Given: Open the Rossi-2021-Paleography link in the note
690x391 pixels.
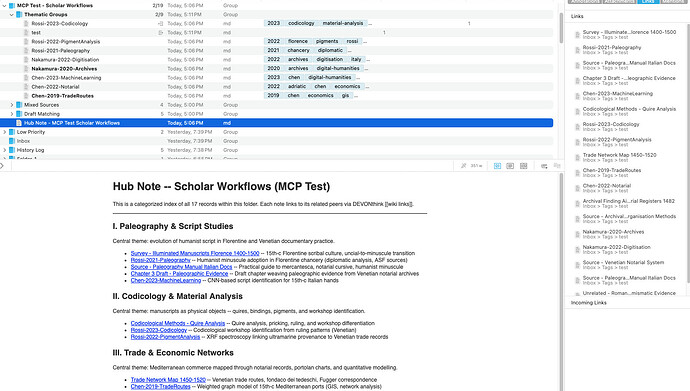Looking at the screenshot, I should [x=161, y=260].
